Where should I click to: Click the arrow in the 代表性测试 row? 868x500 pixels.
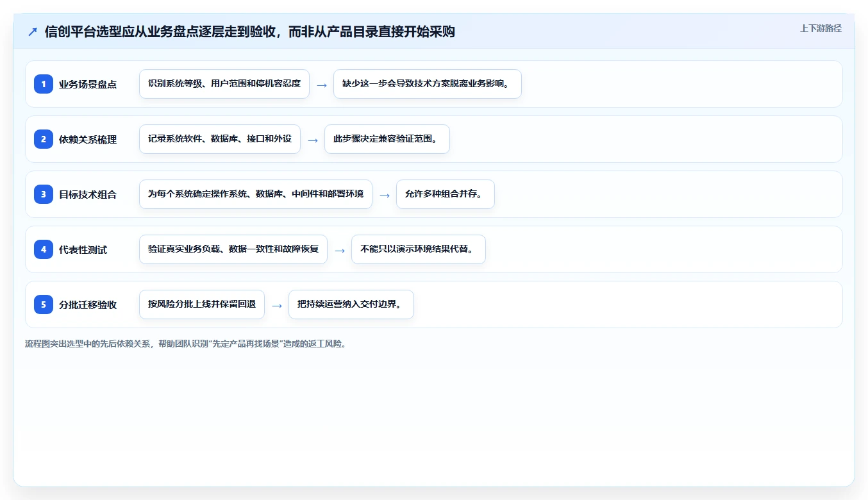[340, 250]
